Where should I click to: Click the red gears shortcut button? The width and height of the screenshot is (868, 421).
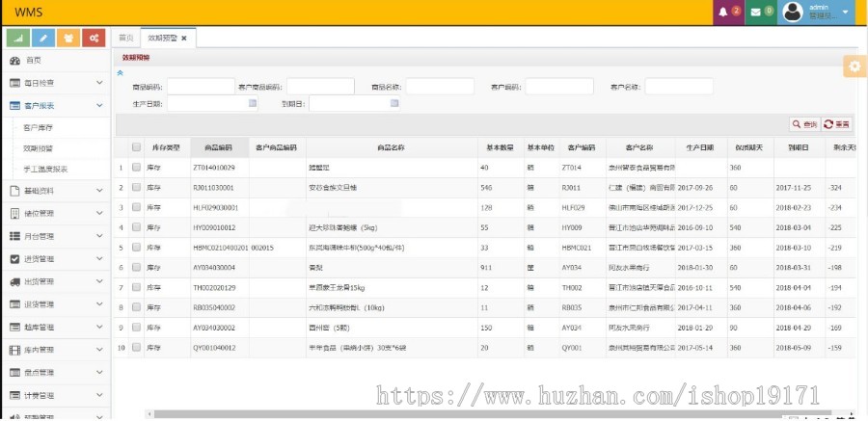point(94,38)
